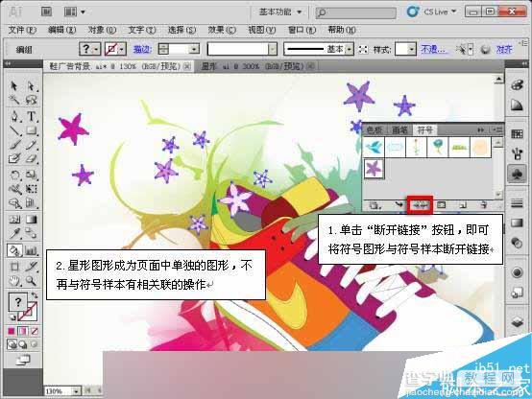Click the place symbol instance button

(x=399, y=205)
